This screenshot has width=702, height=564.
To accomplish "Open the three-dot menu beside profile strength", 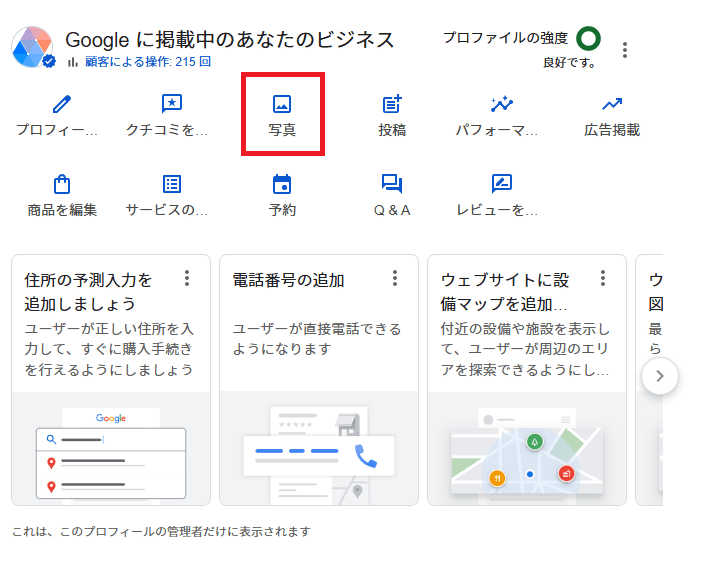I will (625, 50).
